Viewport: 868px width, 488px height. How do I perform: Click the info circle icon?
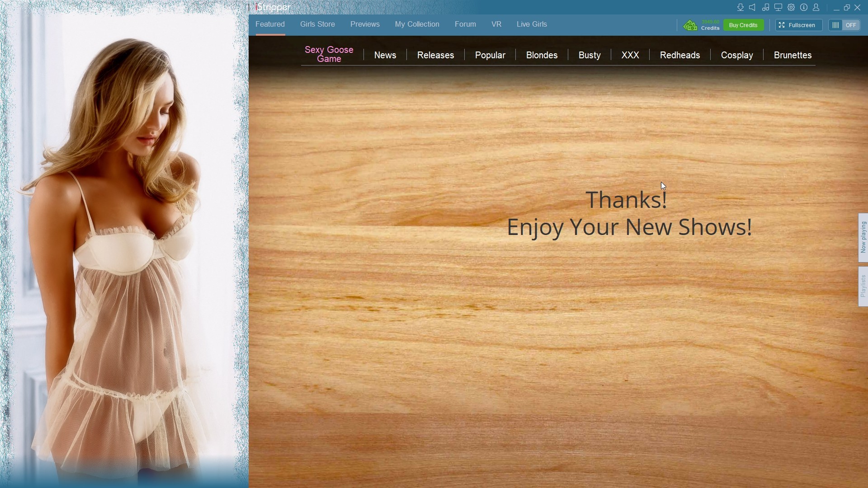pyautogui.click(x=804, y=7)
